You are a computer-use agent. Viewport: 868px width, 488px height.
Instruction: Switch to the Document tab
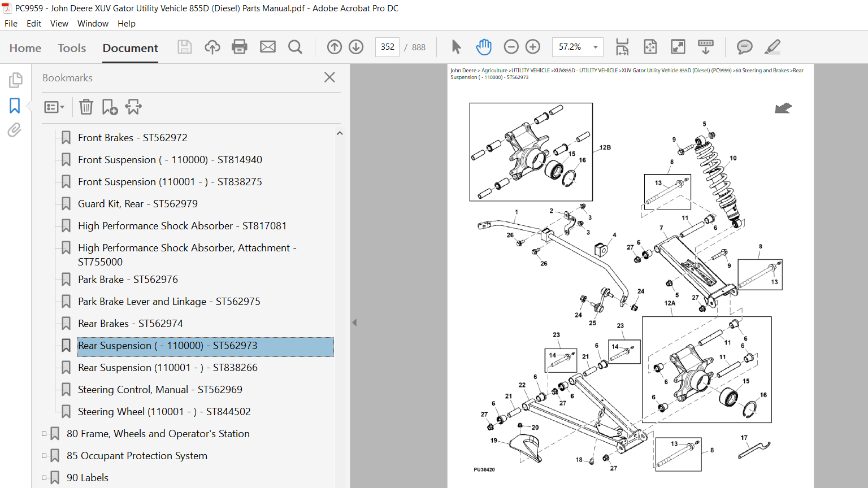[131, 48]
